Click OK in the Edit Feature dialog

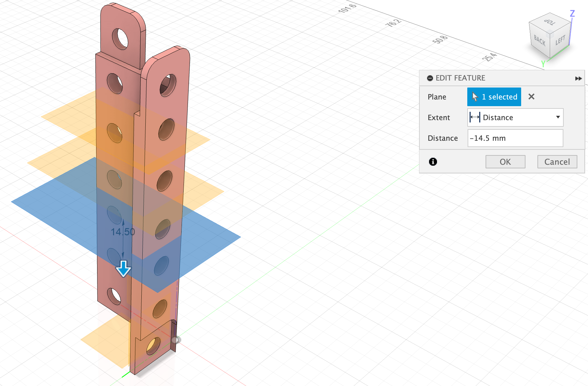505,162
